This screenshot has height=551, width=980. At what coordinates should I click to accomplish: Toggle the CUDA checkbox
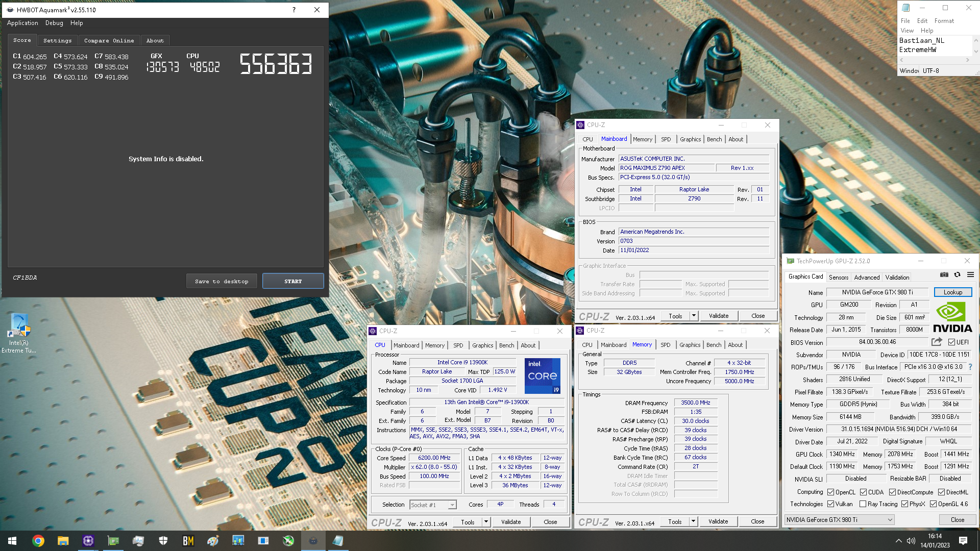point(864,492)
